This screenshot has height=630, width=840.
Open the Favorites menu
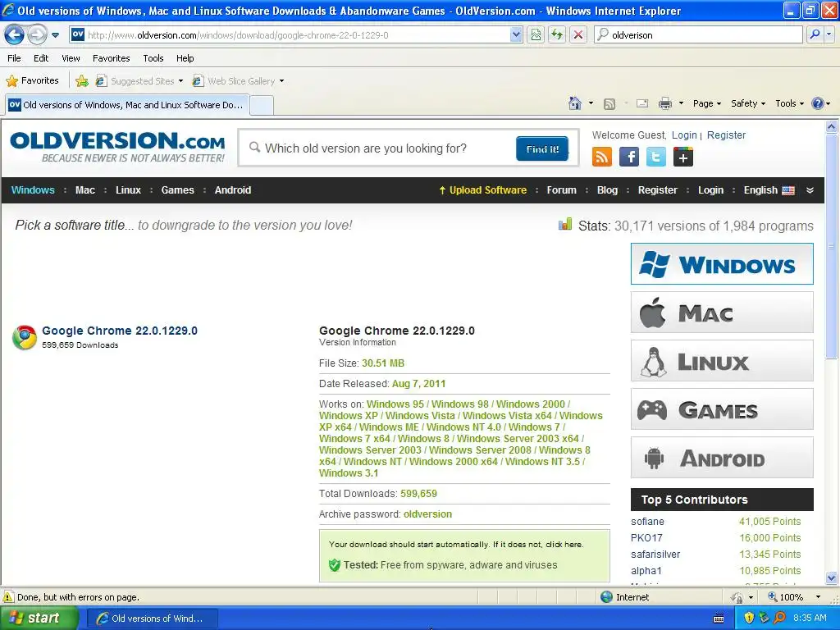(x=111, y=58)
